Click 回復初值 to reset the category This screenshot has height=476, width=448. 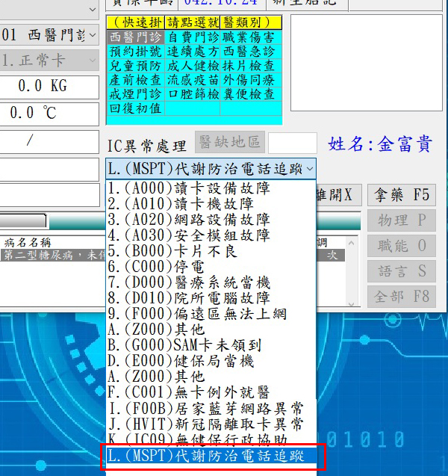[x=135, y=108]
